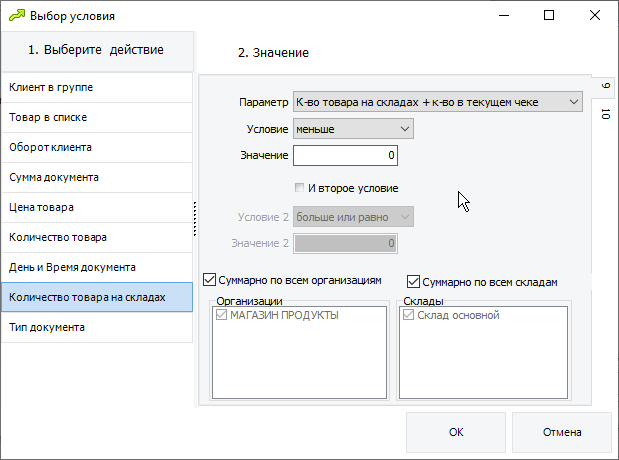Focus the 'Значение' input field

click(x=345, y=155)
